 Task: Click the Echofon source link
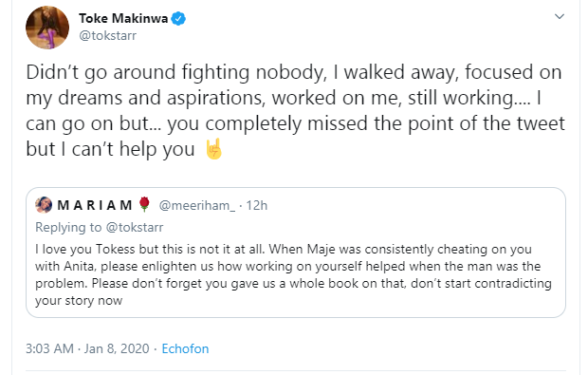tap(185, 348)
